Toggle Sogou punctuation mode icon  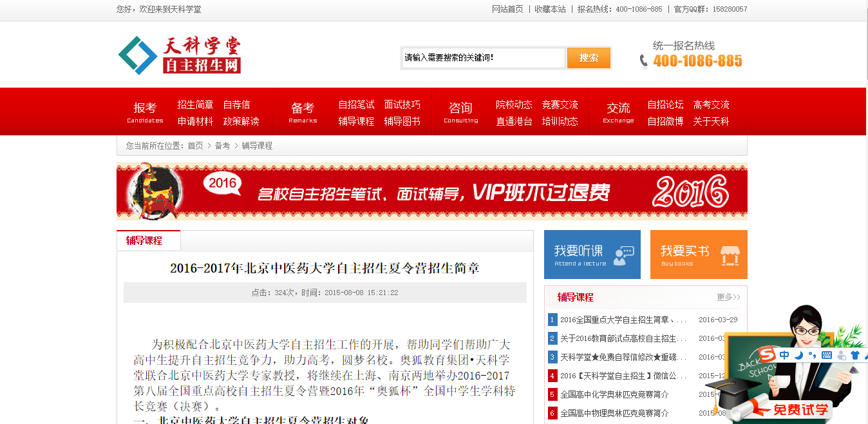pyautogui.click(x=813, y=355)
